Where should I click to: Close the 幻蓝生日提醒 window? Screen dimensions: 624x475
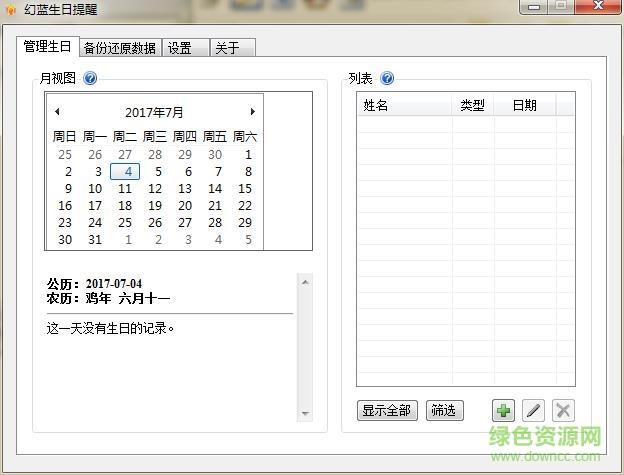599,6
